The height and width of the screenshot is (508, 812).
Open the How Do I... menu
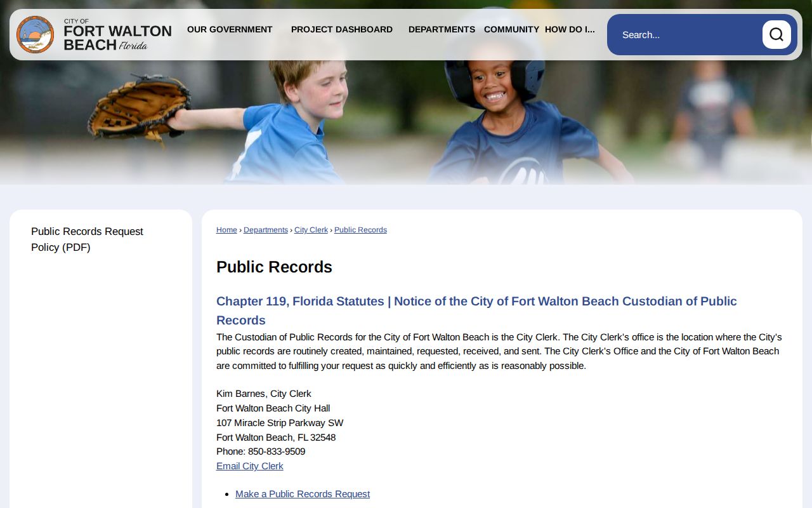click(570, 29)
